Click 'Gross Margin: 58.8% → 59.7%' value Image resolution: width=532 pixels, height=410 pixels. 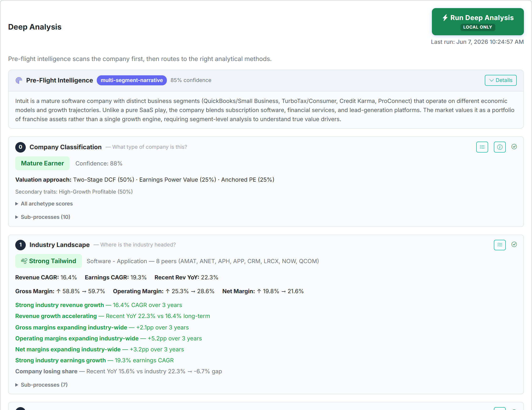60,291
